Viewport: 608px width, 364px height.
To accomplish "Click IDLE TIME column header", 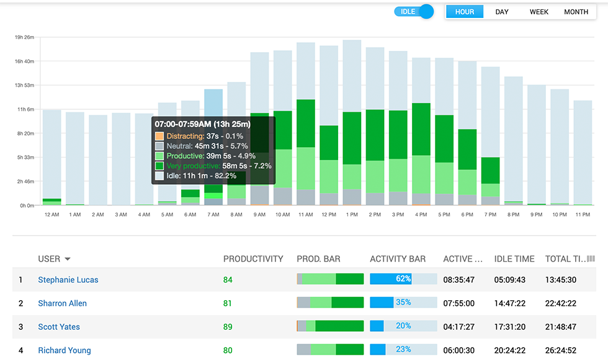I will 514,259.
